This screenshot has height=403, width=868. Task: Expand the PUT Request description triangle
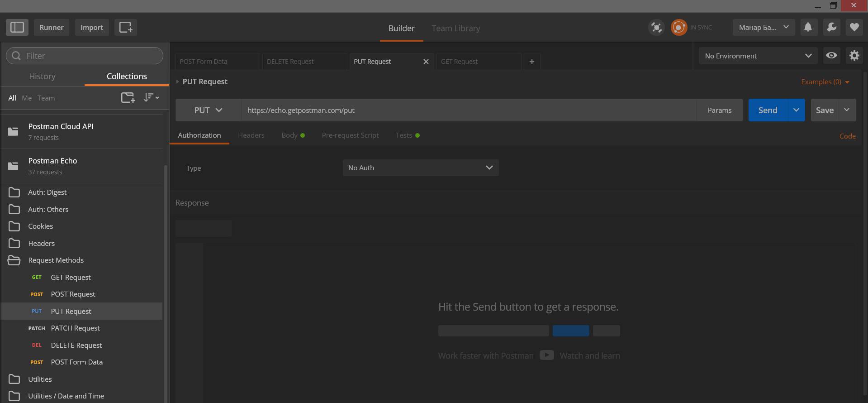(x=177, y=82)
